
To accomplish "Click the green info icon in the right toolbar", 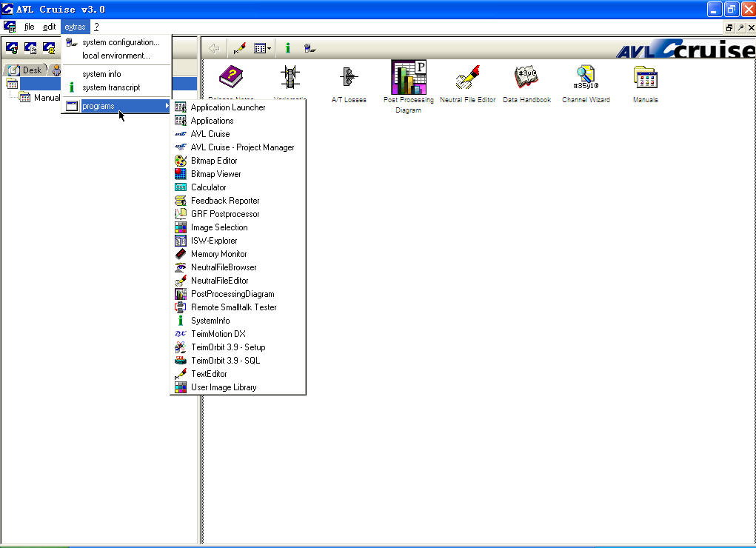I will point(288,48).
